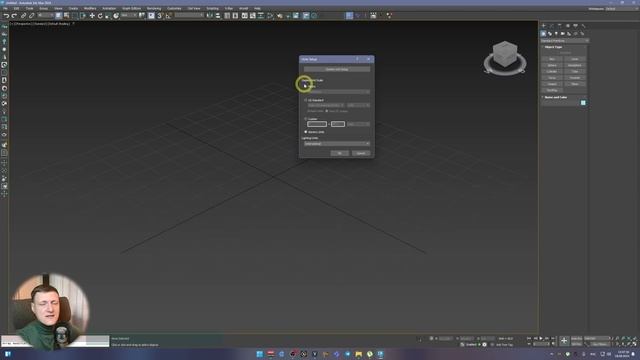The height and width of the screenshot is (360, 640).
Task: Open the Lighting Units dropdown
Action: [x=336, y=144]
